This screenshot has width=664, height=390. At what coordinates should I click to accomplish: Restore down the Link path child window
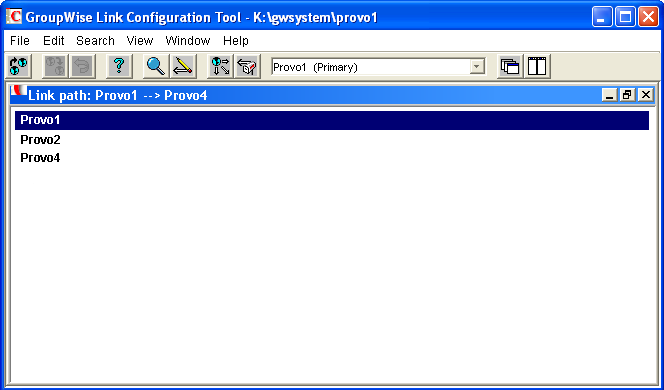(627, 95)
